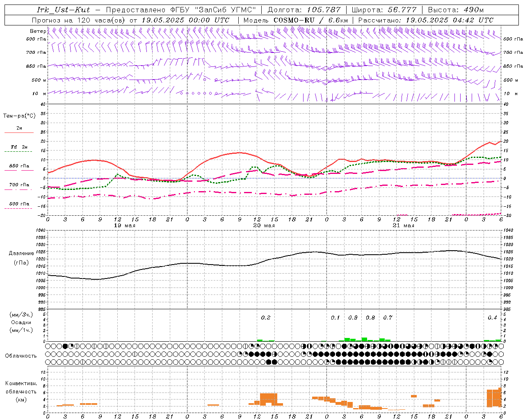The image size is (525, 420).
Task: Click the "20 мая" date label
Action: click(x=264, y=225)
